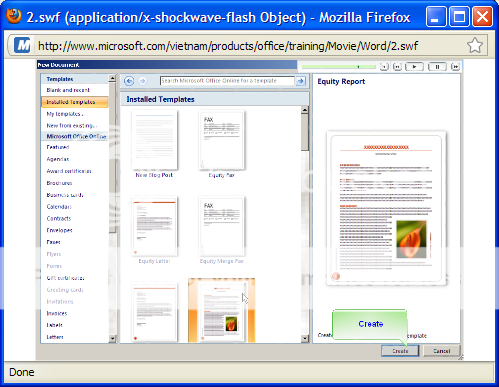Select Business cards category
The height and width of the screenshot is (387, 499).
coord(65,195)
